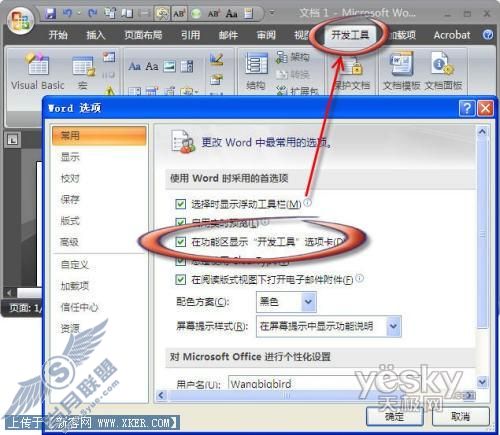Click the Office Button orb
The height and width of the screenshot is (435, 500).
[x=21, y=20]
